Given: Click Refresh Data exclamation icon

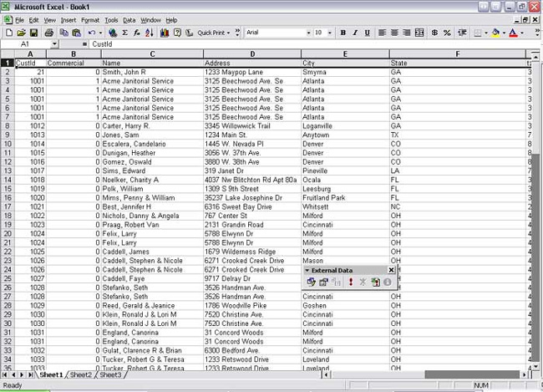Looking at the screenshot, I should tap(350, 283).
